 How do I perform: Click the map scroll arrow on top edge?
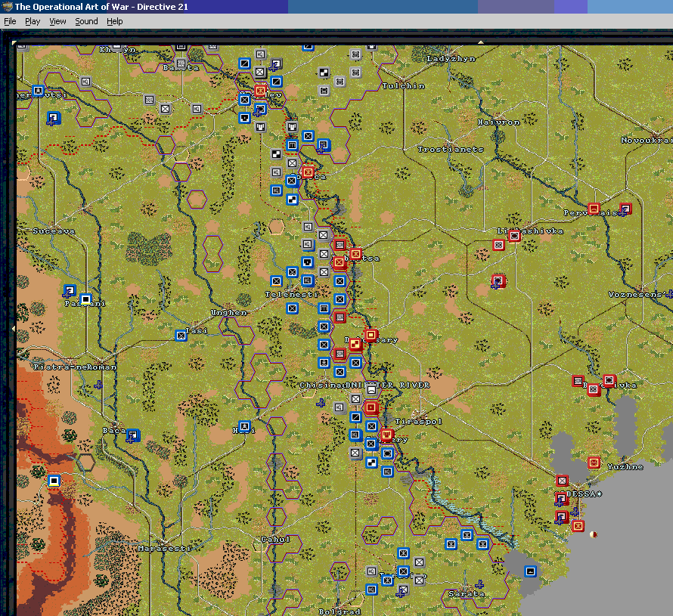pyautogui.click(x=481, y=42)
